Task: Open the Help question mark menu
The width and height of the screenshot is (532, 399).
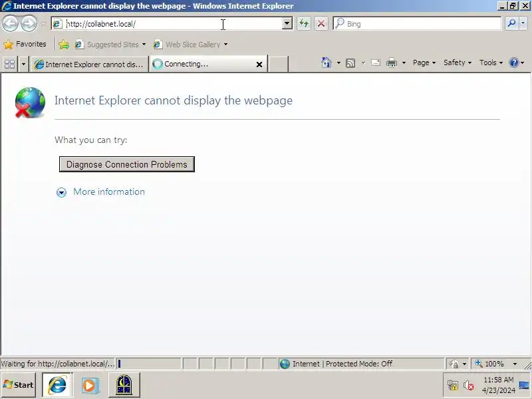Action: [517, 63]
